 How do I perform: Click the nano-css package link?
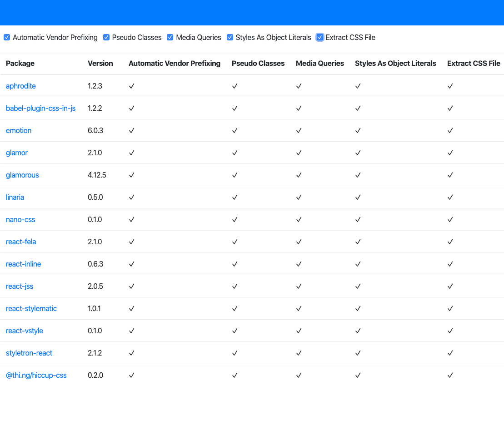click(20, 219)
